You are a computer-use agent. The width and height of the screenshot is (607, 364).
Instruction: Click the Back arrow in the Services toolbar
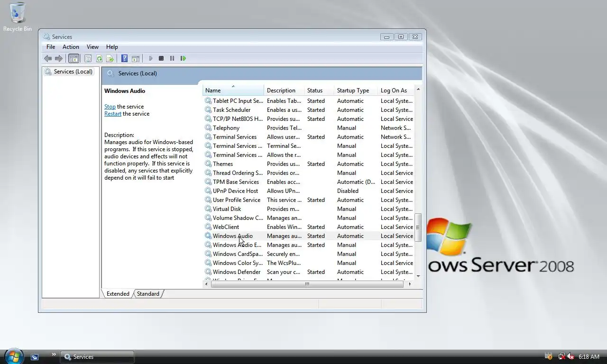(x=48, y=58)
